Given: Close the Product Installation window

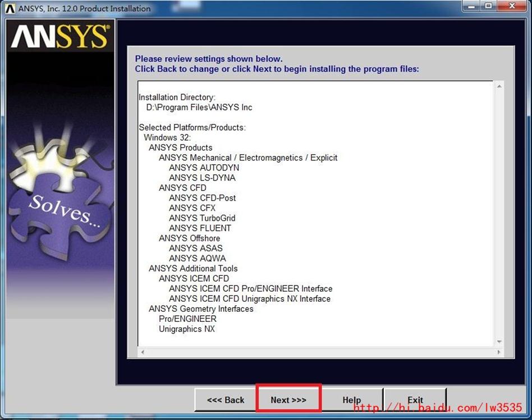Looking at the screenshot, I should pos(513,6).
